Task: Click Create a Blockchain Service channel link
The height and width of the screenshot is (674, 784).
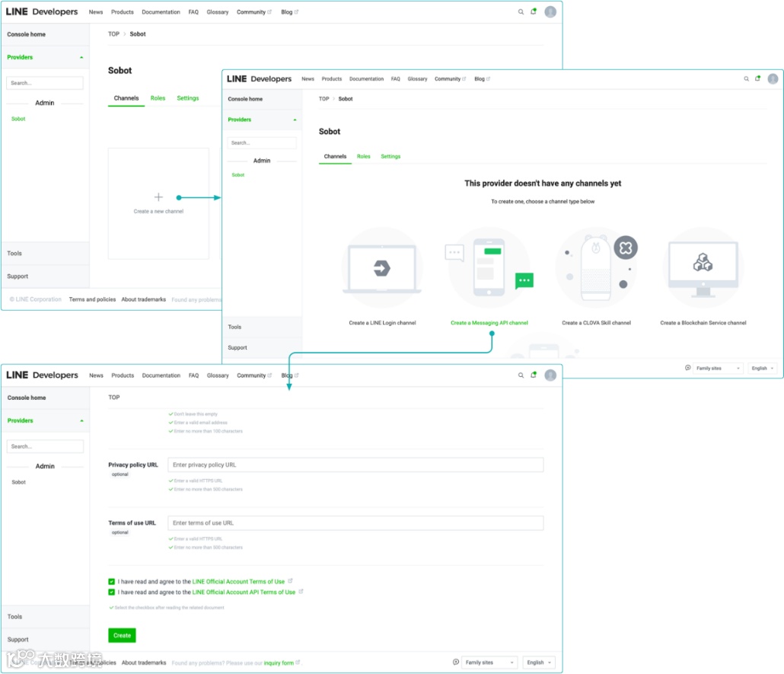Action: coord(703,323)
